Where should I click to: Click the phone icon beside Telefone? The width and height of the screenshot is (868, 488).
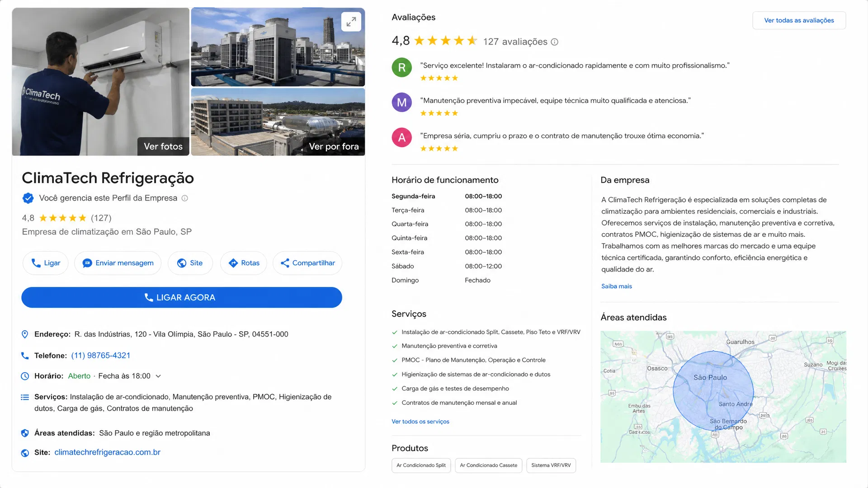pos(25,356)
